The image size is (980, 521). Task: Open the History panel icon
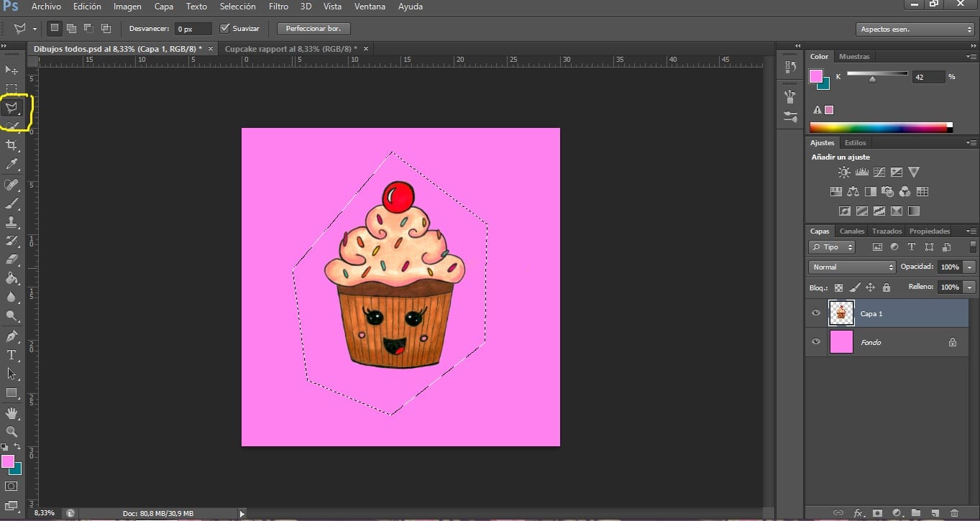(790, 67)
